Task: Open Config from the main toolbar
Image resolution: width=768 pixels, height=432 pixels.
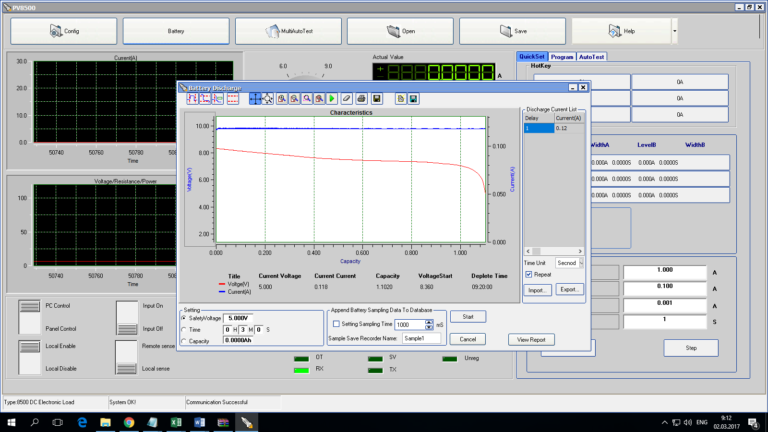Action: pyautogui.click(x=64, y=31)
